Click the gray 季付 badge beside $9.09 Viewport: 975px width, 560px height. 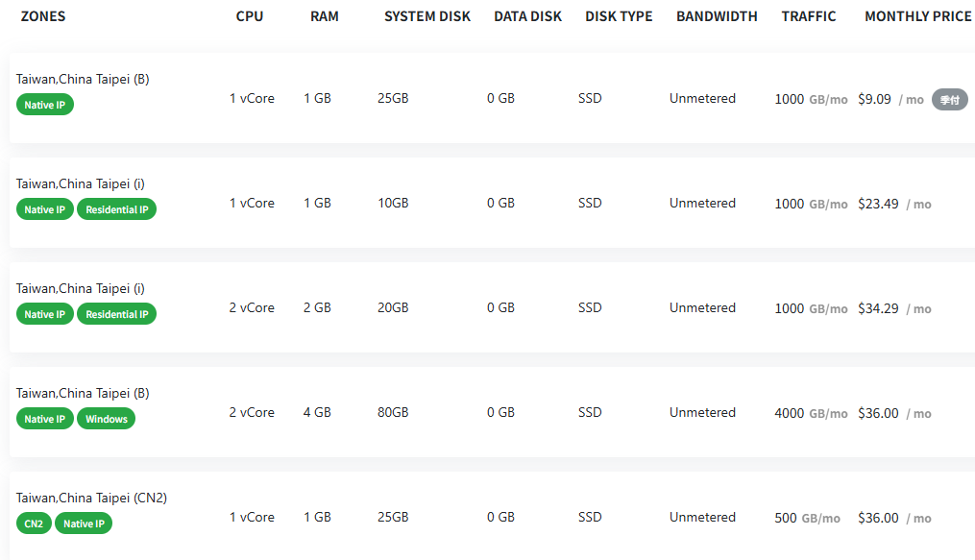pos(949,100)
